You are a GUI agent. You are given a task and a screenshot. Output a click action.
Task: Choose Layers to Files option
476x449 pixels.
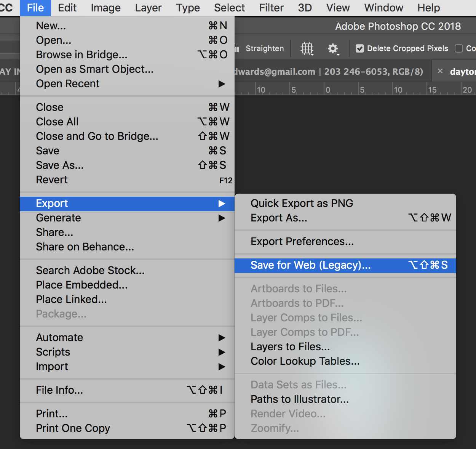[290, 347]
